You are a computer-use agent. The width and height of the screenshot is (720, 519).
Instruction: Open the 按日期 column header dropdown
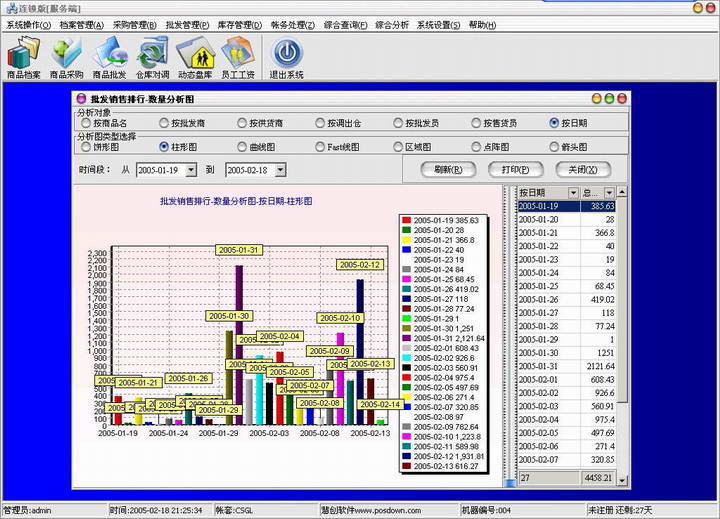pos(573,192)
